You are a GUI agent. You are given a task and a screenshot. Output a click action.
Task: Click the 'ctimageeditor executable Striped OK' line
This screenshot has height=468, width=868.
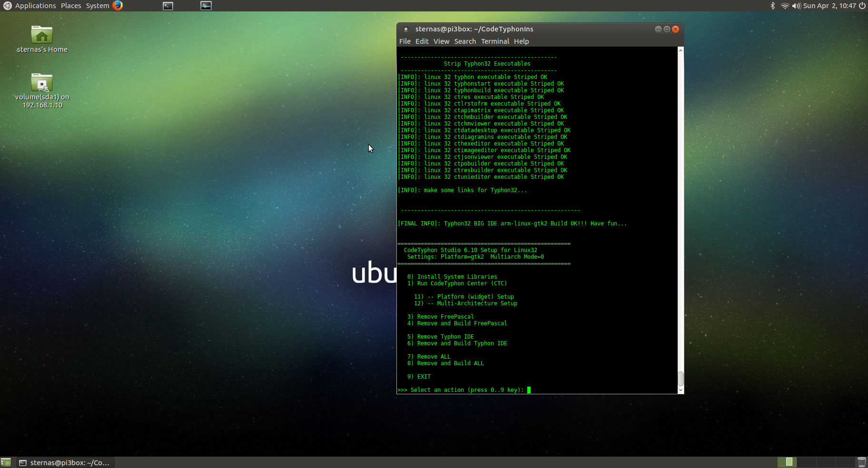(x=484, y=150)
